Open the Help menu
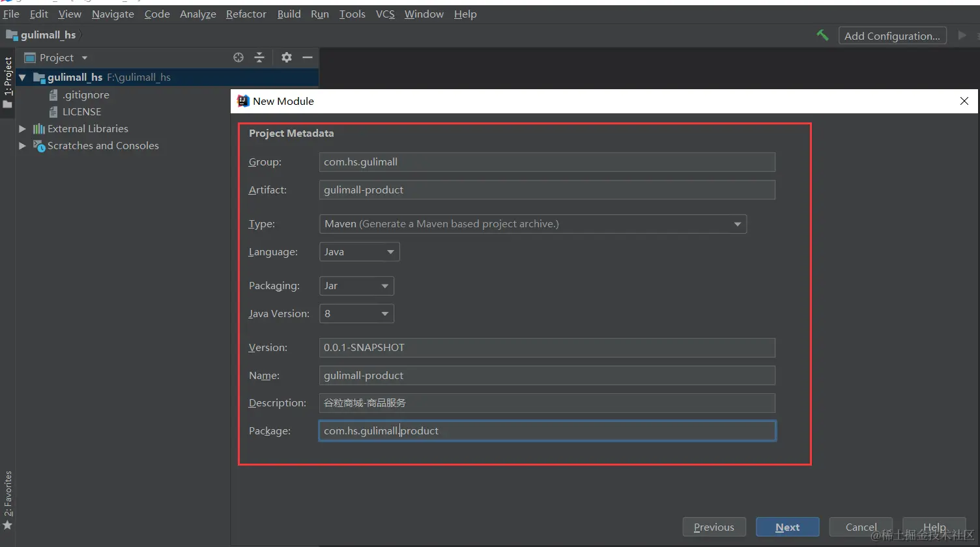Viewport: 980px width, 547px height. click(x=465, y=14)
